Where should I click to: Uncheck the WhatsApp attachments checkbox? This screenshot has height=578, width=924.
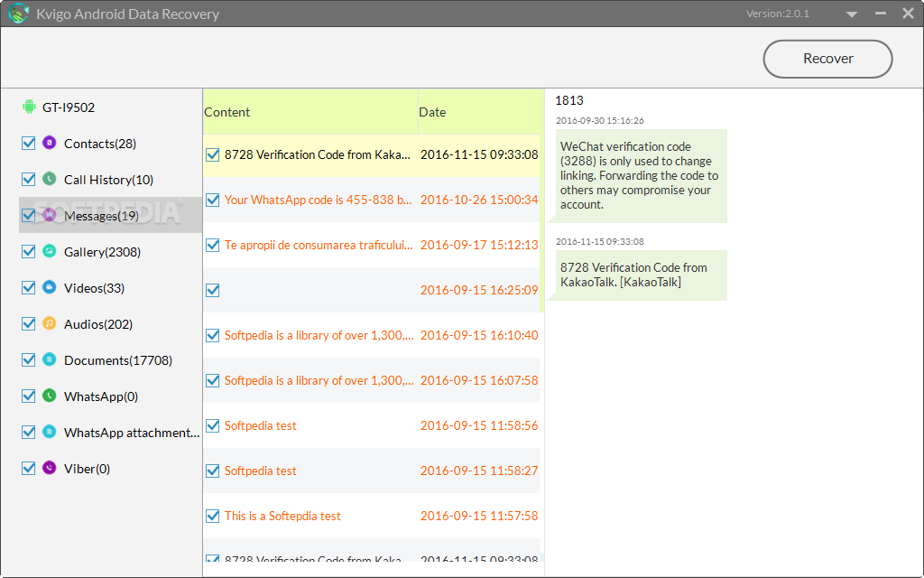[x=28, y=432]
